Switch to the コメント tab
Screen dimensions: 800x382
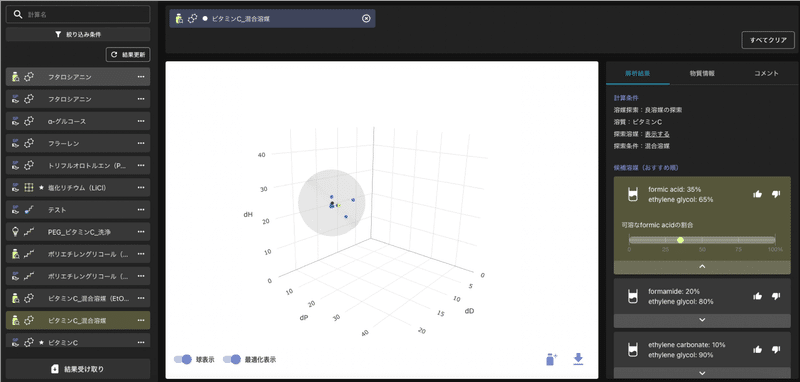766,73
